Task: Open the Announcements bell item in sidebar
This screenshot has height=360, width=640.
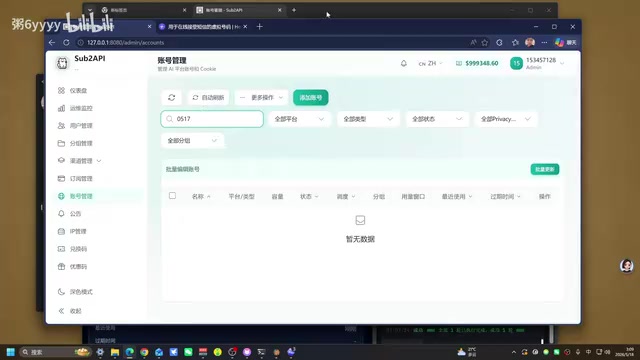Action: tap(70, 213)
